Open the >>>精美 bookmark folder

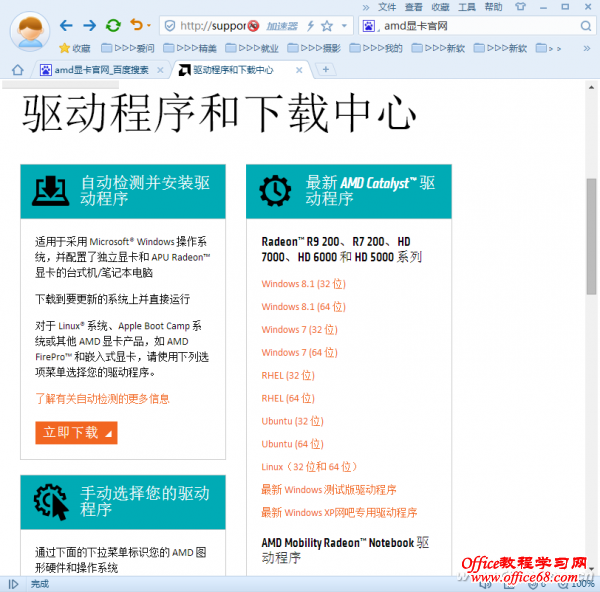190,48
